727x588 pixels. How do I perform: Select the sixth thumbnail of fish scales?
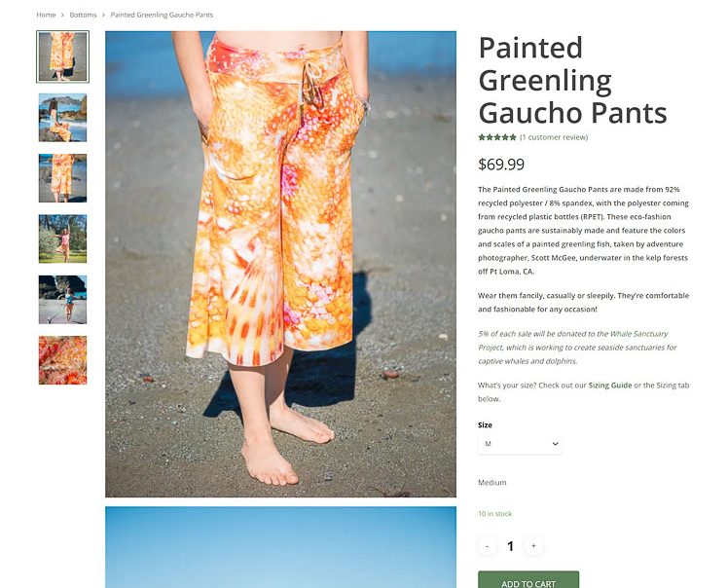tap(62, 360)
